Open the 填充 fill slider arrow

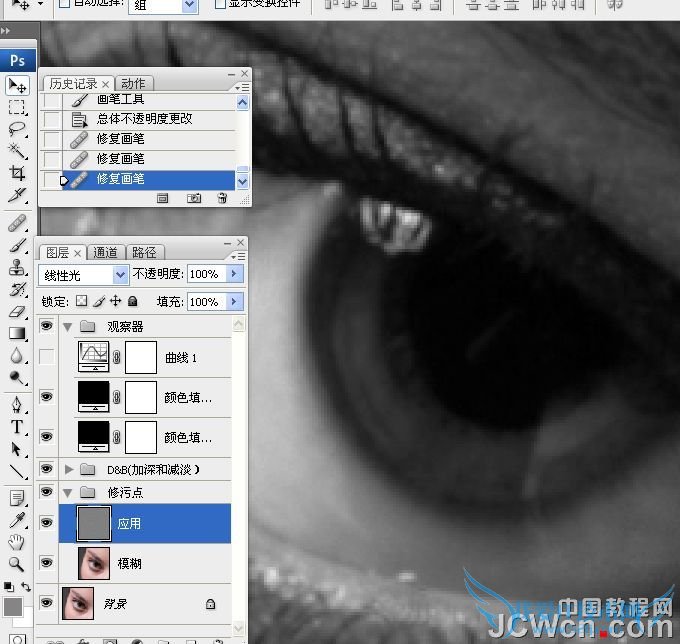(x=235, y=301)
